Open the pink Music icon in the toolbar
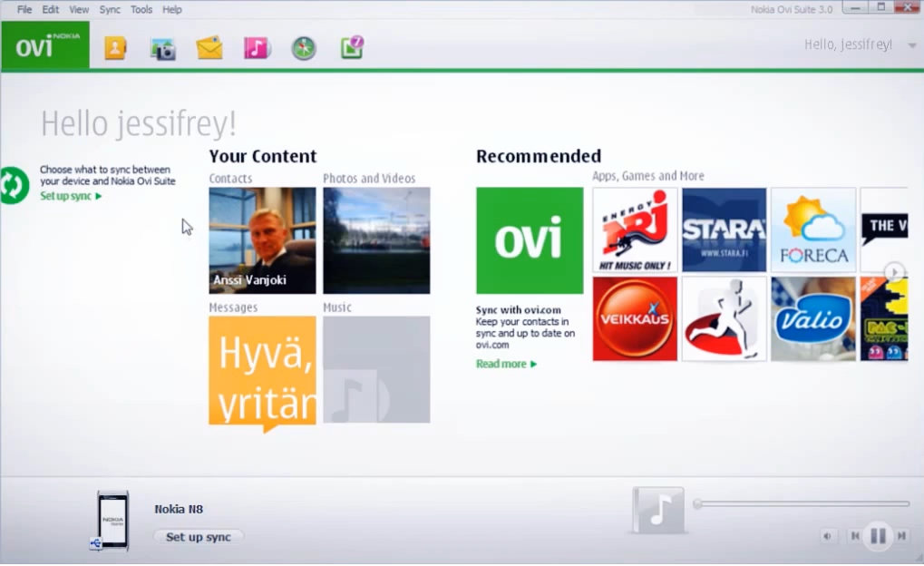The width and height of the screenshot is (924, 566). (x=257, y=48)
